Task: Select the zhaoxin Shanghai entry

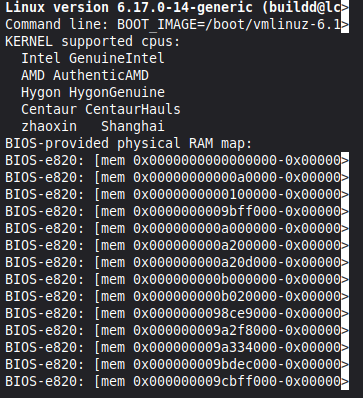Action: [93, 126]
